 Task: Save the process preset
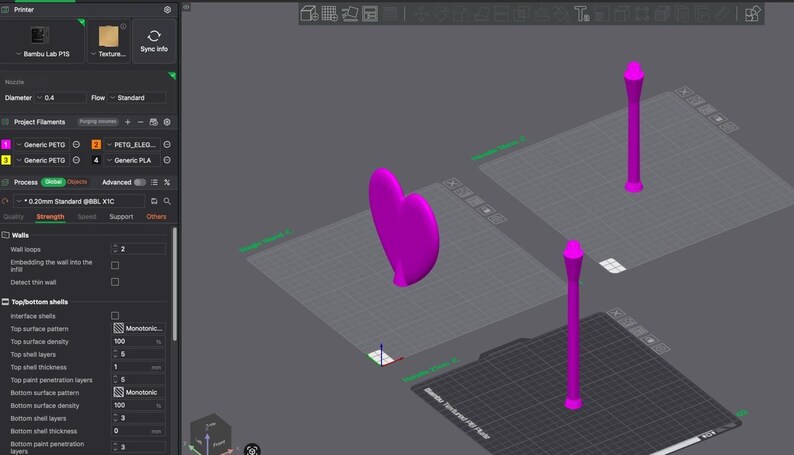(154, 201)
